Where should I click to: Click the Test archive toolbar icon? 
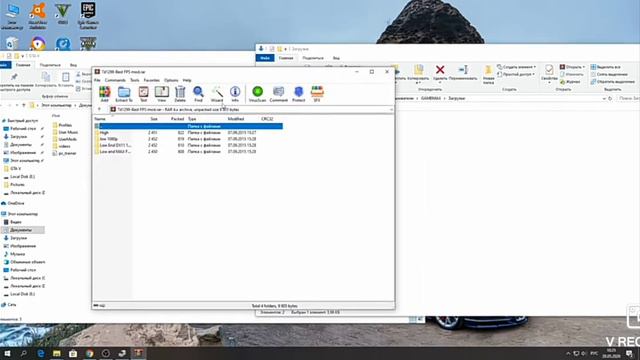pos(143,94)
